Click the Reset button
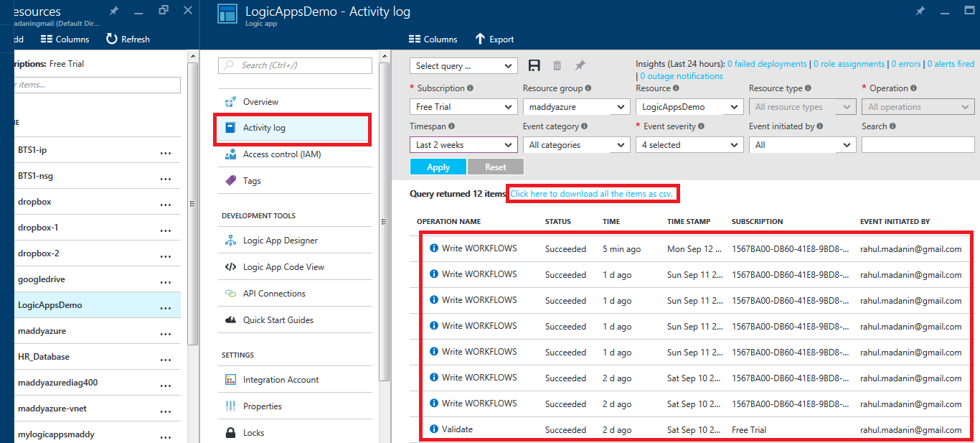Screen dimensions: 980x443 point(496,167)
